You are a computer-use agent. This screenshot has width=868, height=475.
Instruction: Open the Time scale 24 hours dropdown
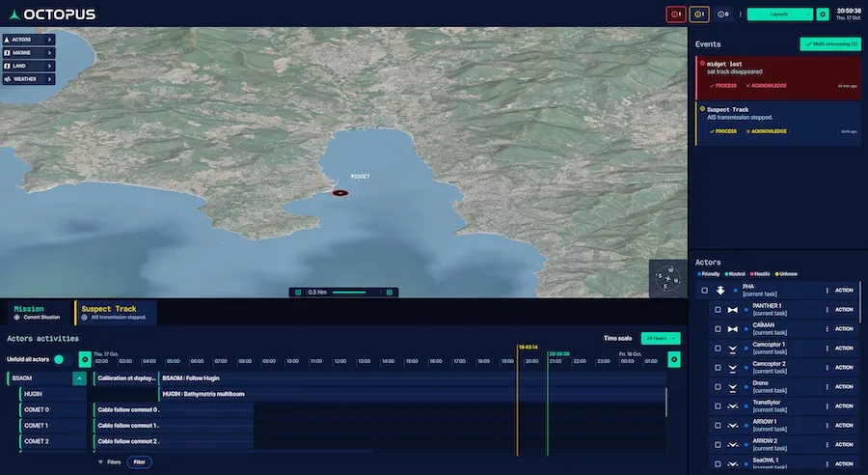coord(661,338)
